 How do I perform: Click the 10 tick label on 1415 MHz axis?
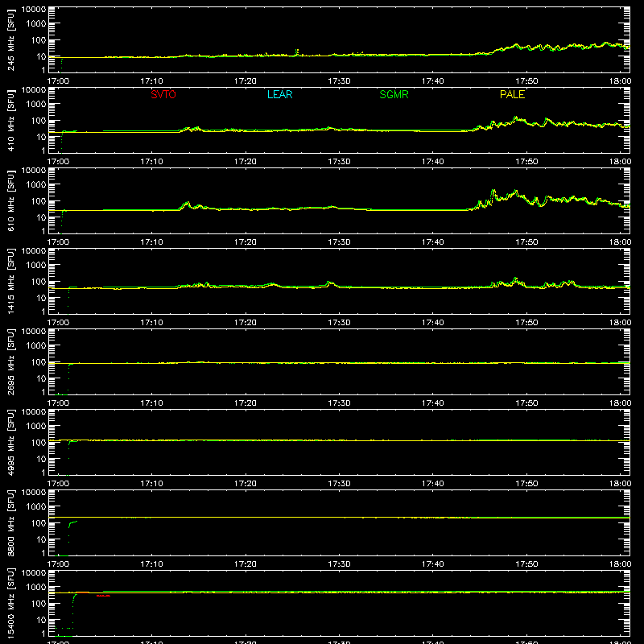(x=42, y=298)
